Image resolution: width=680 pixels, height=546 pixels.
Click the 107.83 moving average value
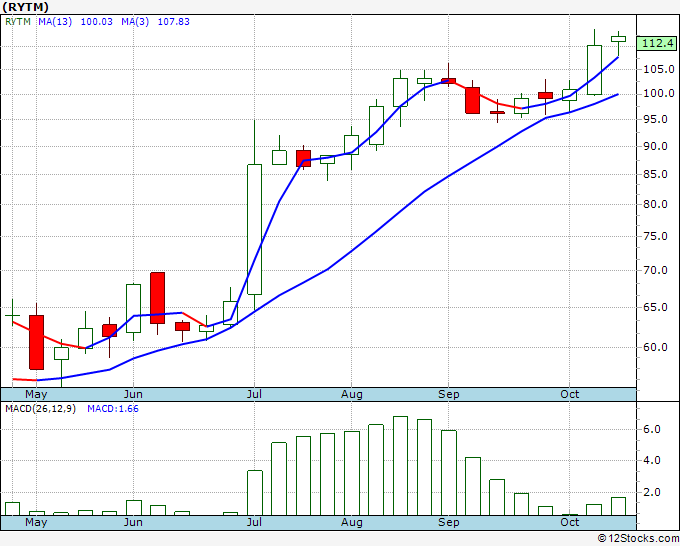(173, 22)
